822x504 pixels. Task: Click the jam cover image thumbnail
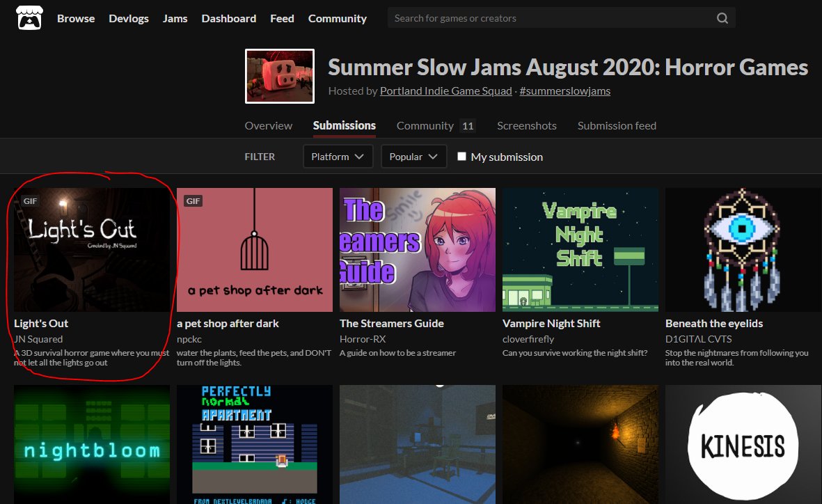279,76
